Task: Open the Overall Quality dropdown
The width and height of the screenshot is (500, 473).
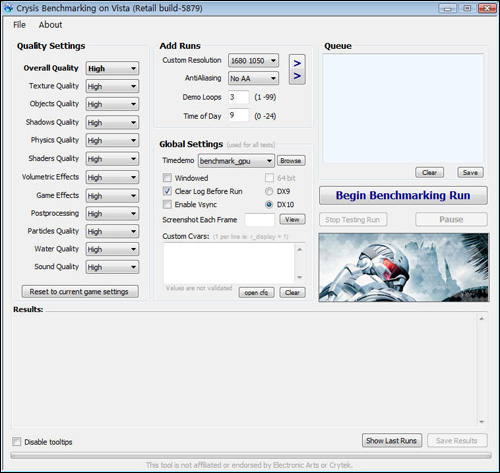Action: coord(112,68)
